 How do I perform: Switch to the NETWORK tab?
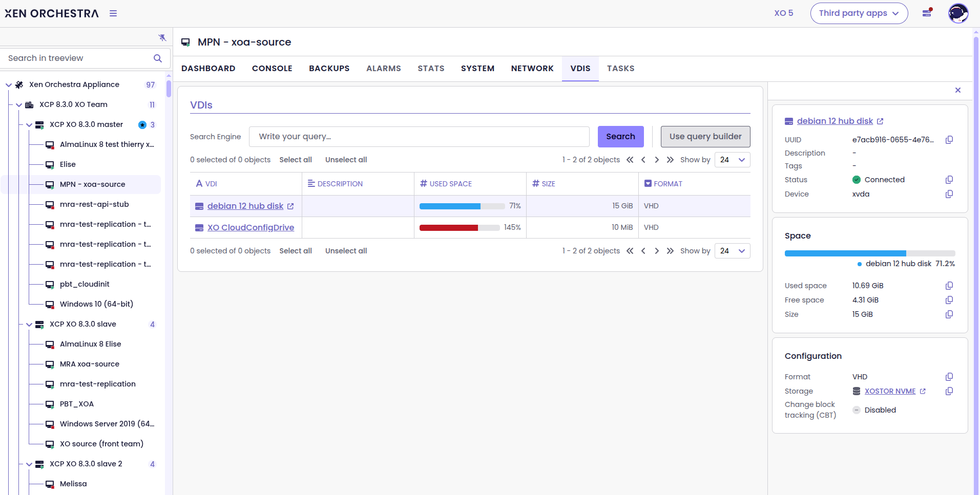[532, 69]
